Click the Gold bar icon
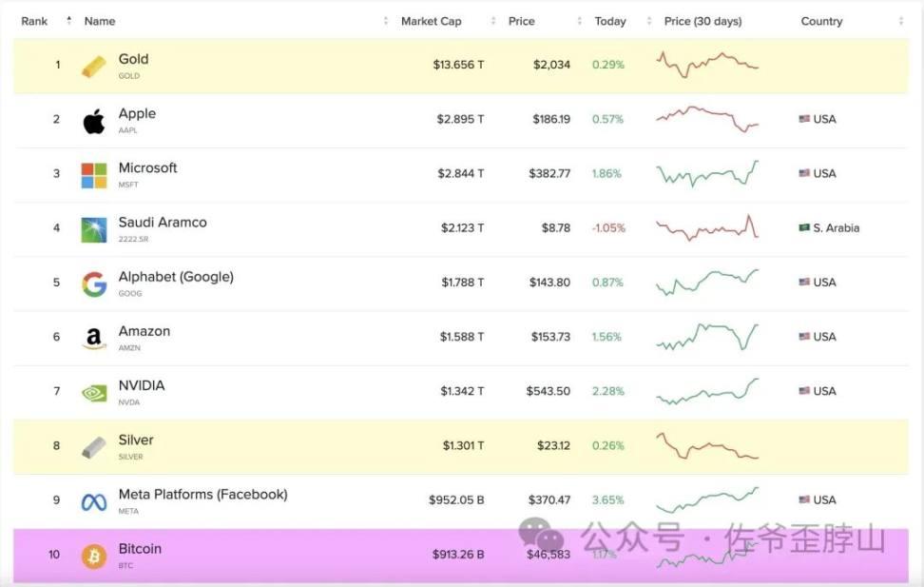This screenshot has height=587, width=924. [x=94, y=66]
